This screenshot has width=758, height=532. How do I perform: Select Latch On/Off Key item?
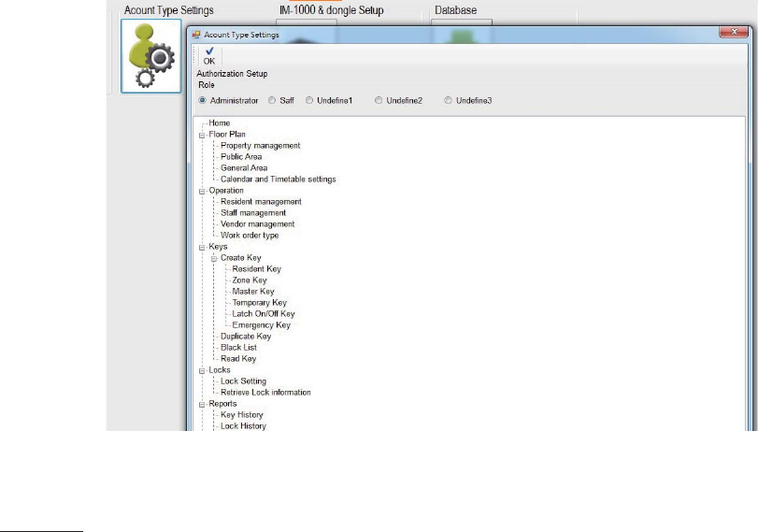(x=264, y=313)
